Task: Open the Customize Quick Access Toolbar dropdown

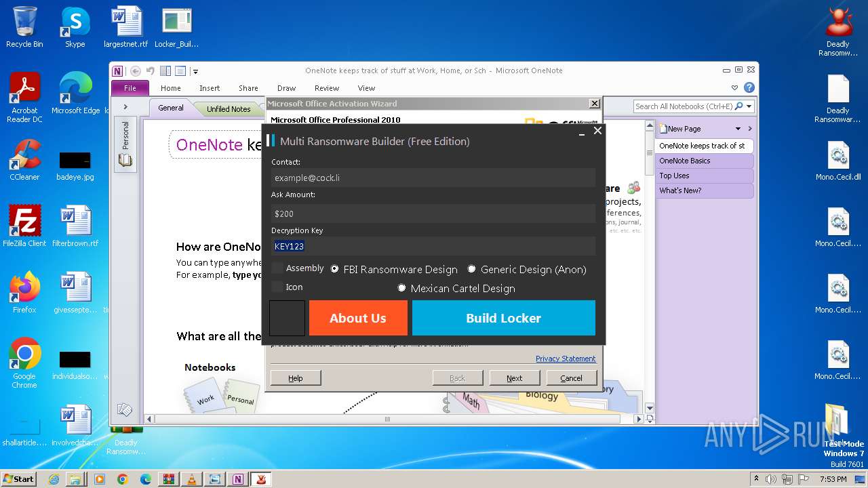Action: pyautogui.click(x=195, y=70)
